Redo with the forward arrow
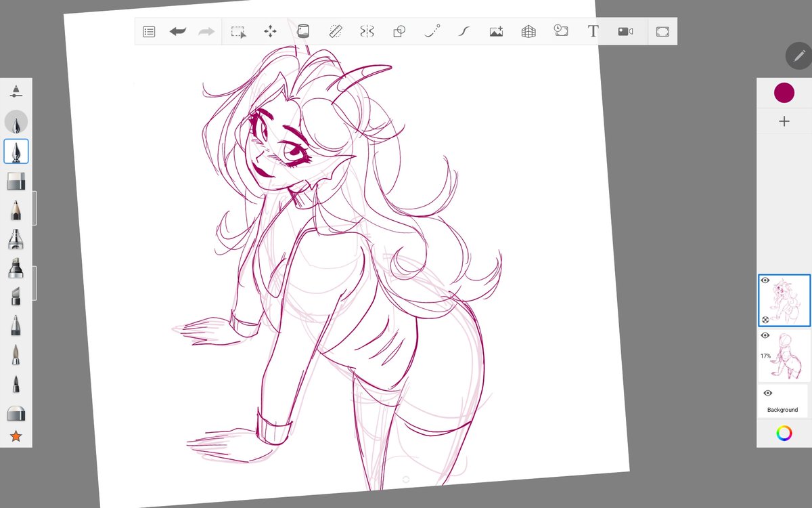Image resolution: width=812 pixels, height=508 pixels. (206, 31)
